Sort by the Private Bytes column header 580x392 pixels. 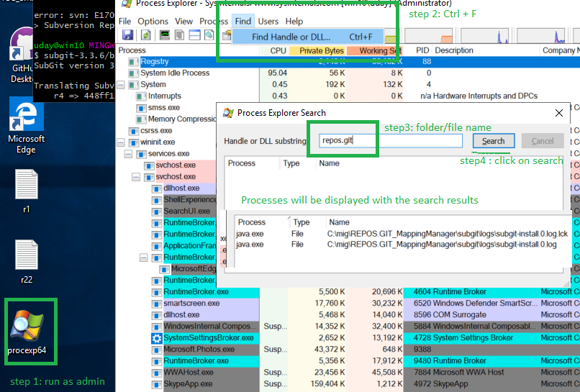[317, 50]
